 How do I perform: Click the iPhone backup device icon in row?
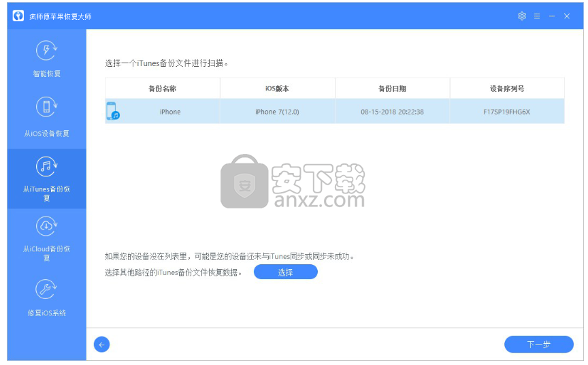click(x=112, y=111)
